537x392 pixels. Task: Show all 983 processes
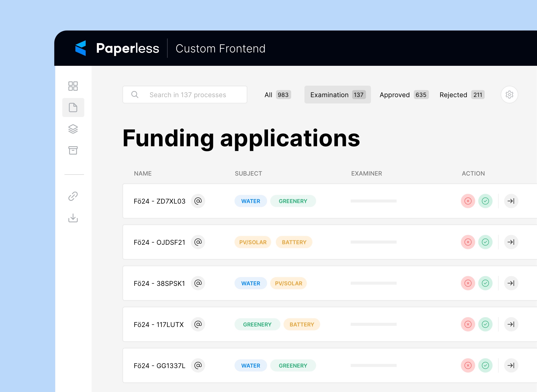pos(277,95)
